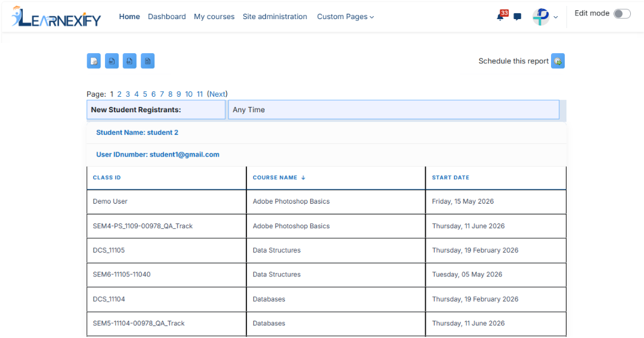Sort by the Start Date column header
This screenshot has height=338, width=644.
point(451,177)
